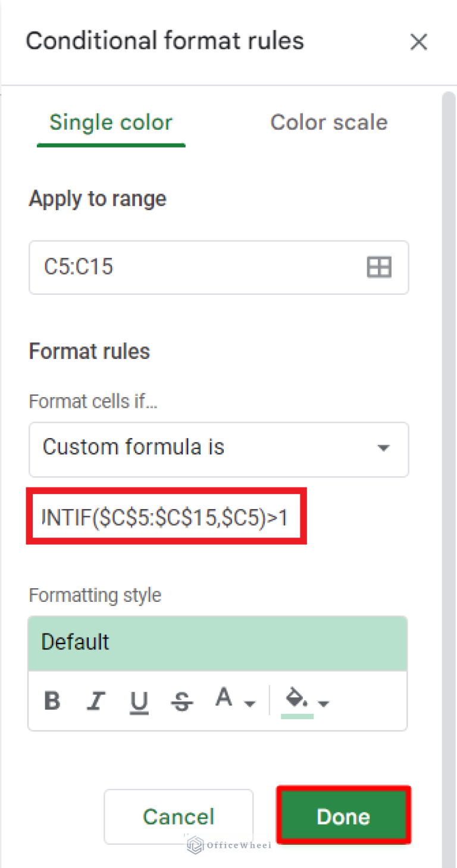Apply strikethrough formatting

(x=182, y=701)
